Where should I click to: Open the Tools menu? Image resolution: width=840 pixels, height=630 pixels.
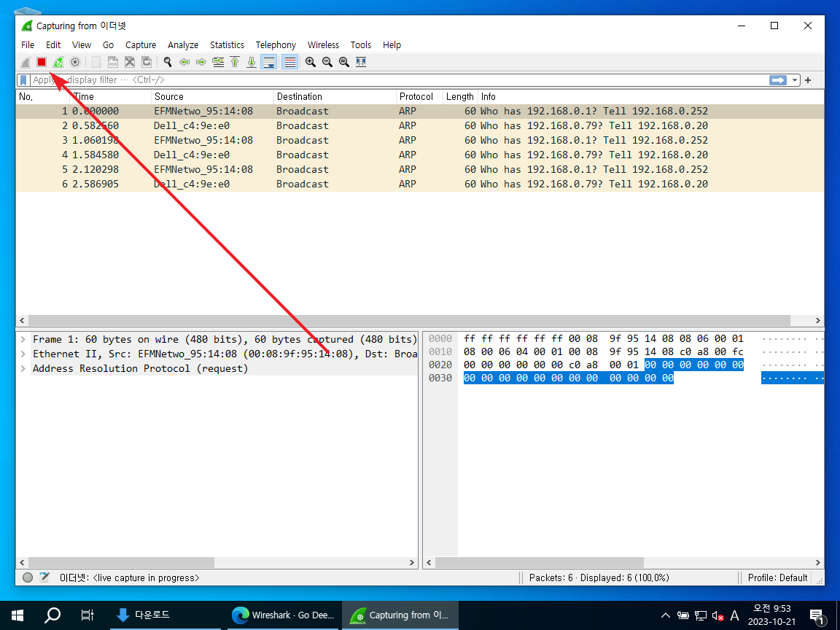click(x=360, y=45)
